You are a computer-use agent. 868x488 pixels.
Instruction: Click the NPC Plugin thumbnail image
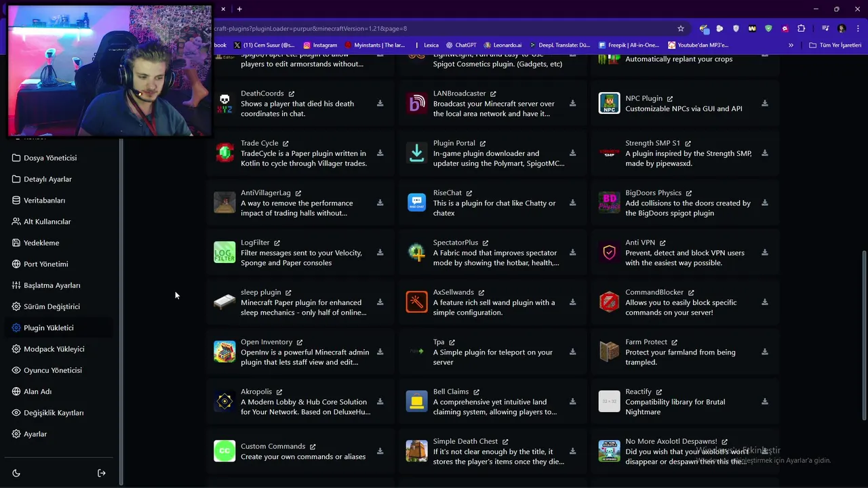click(609, 103)
